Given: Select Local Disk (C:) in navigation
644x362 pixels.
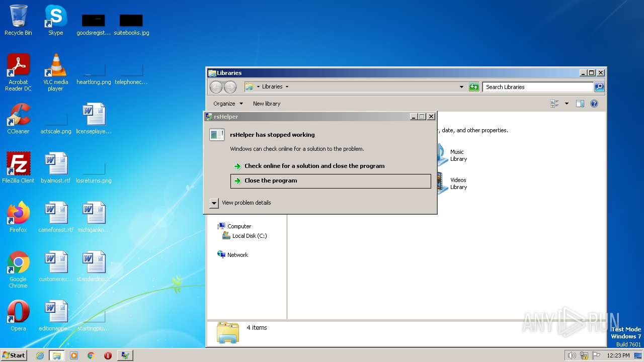Looking at the screenshot, I should [x=245, y=236].
